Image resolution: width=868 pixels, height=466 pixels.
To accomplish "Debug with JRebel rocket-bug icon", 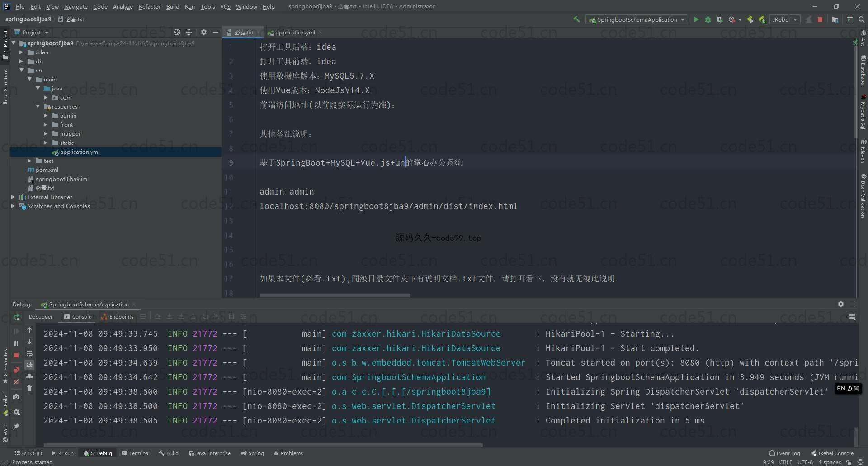I will tap(762, 19).
